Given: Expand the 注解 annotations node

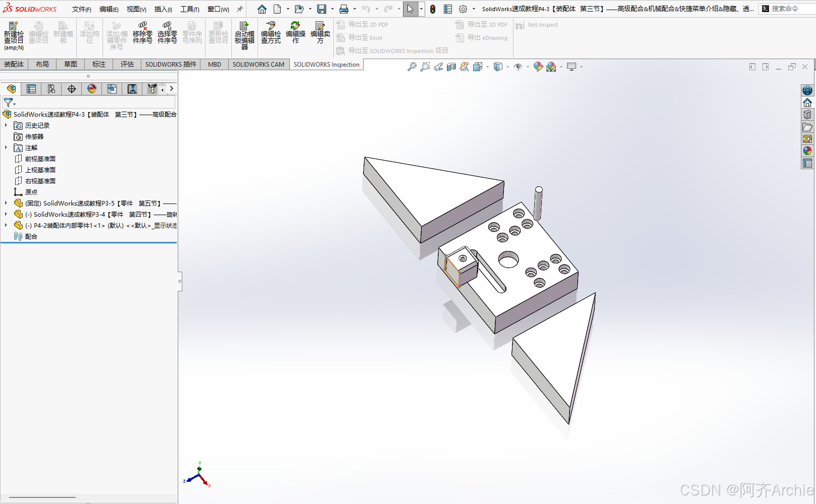Looking at the screenshot, I should point(6,147).
